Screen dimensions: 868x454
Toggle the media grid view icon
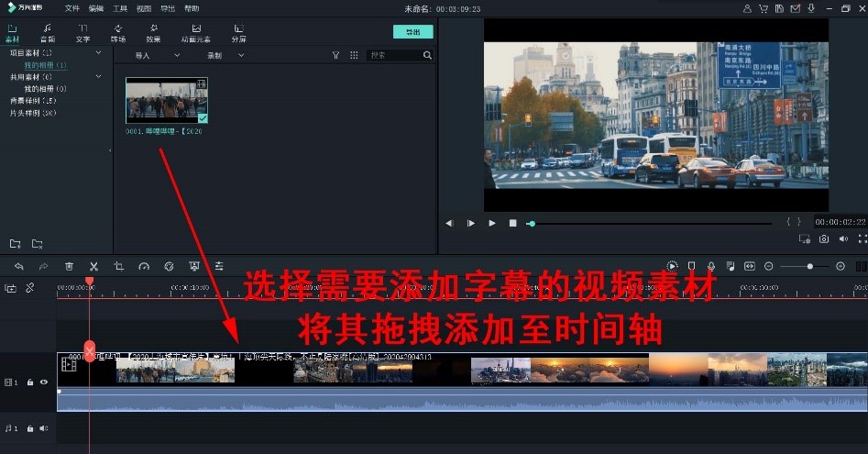[354, 55]
